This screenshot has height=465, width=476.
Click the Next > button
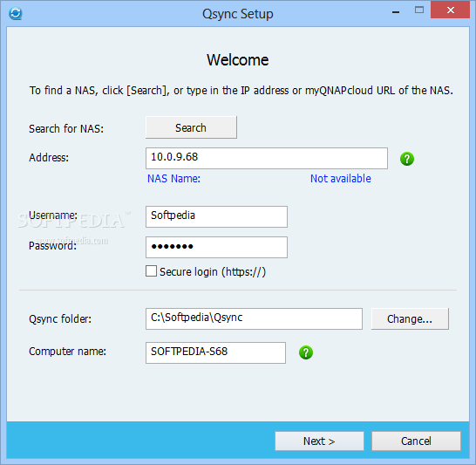[x=319, y=441]
